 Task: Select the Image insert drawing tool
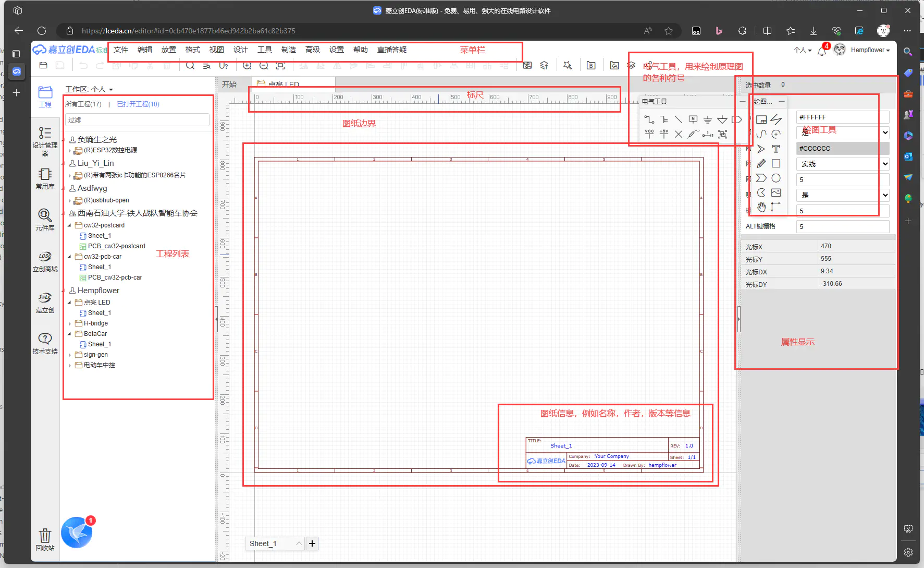click(776, 192)
